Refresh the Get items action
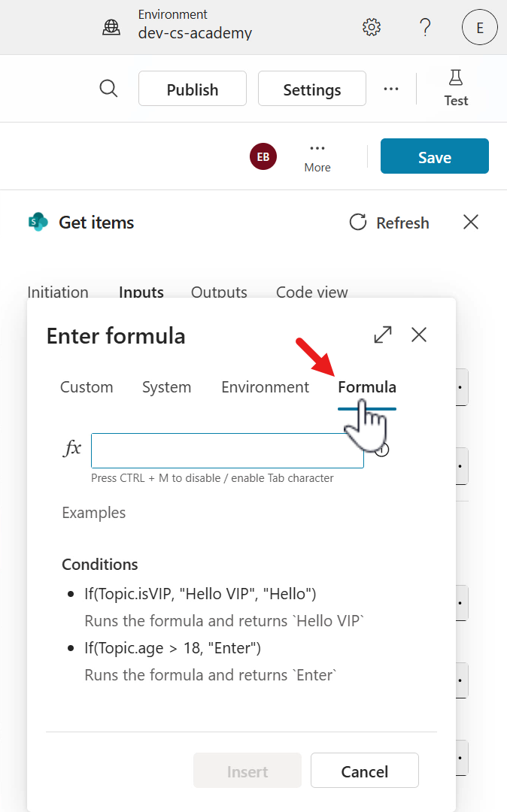The image size is (507, 812). tap(388, 222)
